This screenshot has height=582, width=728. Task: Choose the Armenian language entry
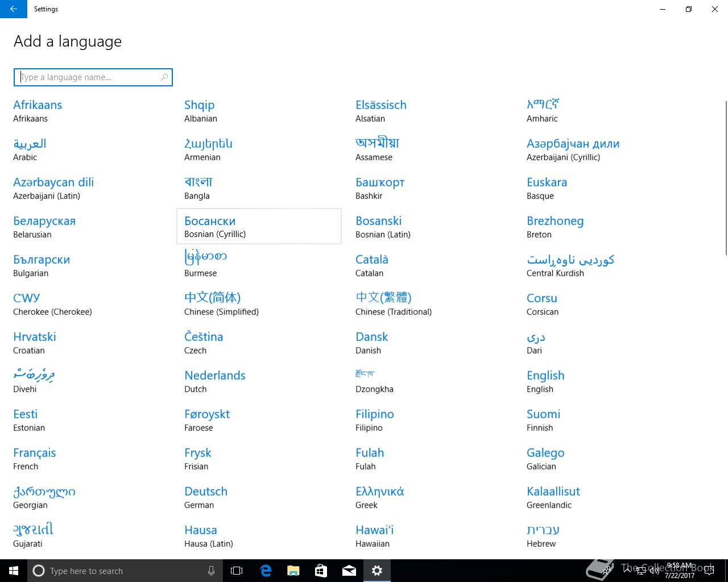(259, 149)
